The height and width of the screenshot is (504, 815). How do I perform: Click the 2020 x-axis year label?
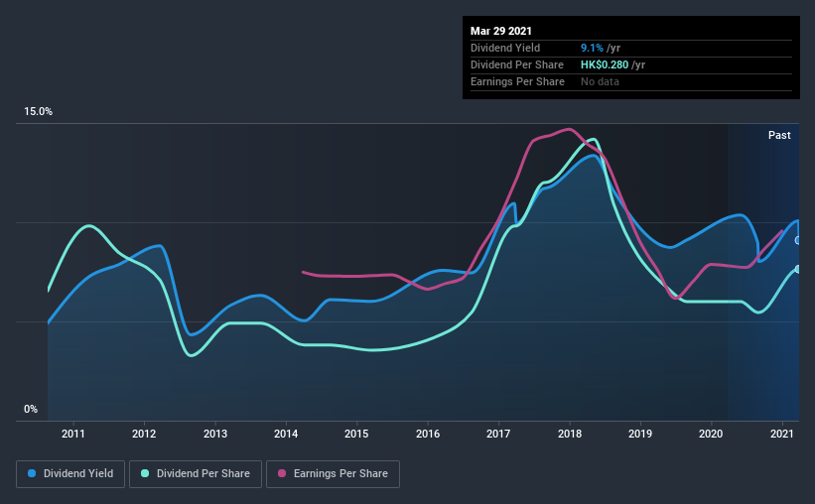[x=711, y=434]
